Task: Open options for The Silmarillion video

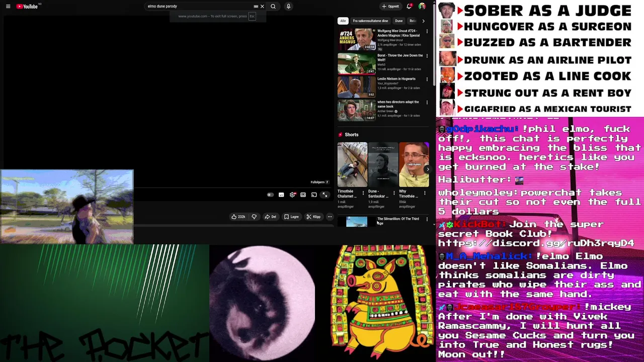Action: coord(427,219)
